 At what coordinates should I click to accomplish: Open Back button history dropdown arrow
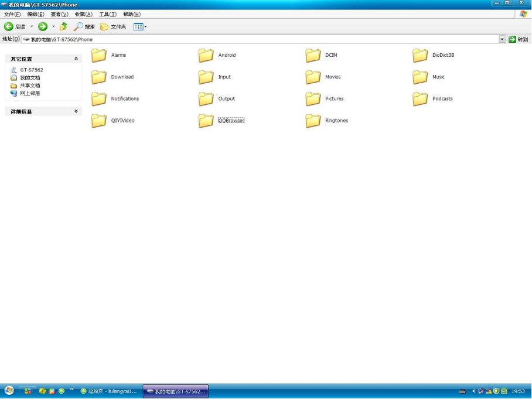point(32,26)
